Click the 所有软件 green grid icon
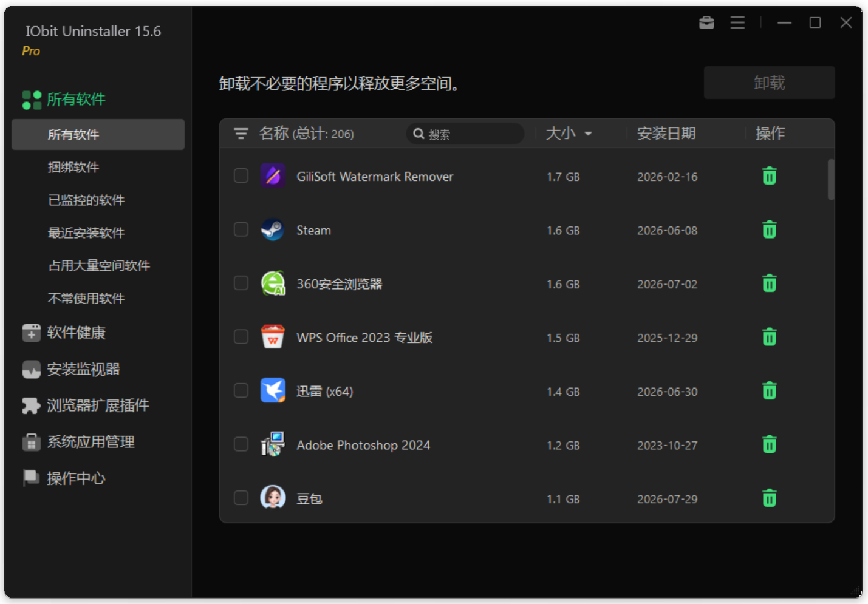 click(x=32, y=100)
